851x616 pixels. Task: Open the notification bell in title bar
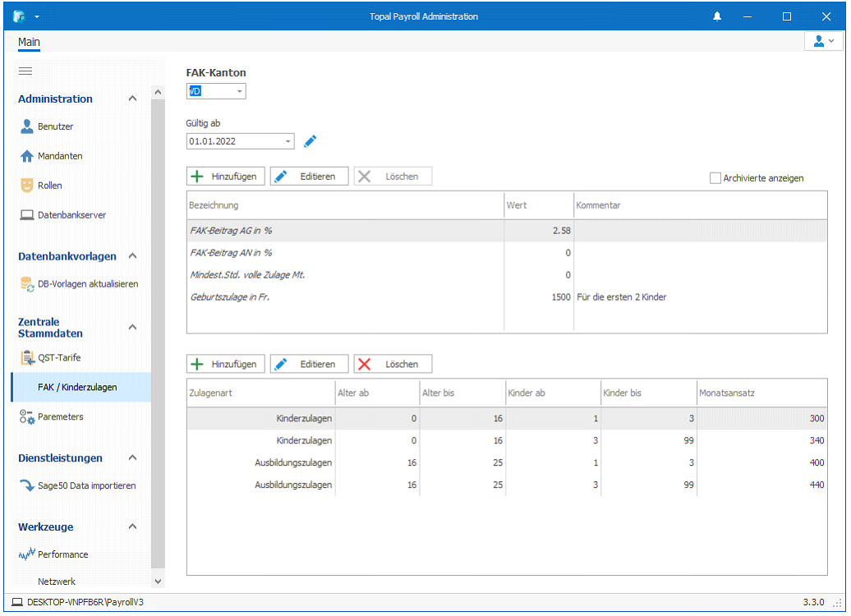pos(716,16)
